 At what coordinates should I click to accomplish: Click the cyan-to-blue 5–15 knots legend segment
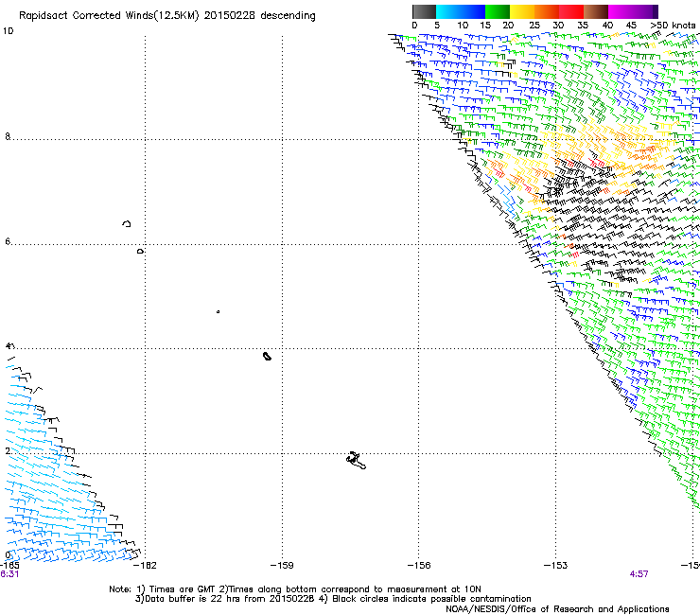[461, 11]
